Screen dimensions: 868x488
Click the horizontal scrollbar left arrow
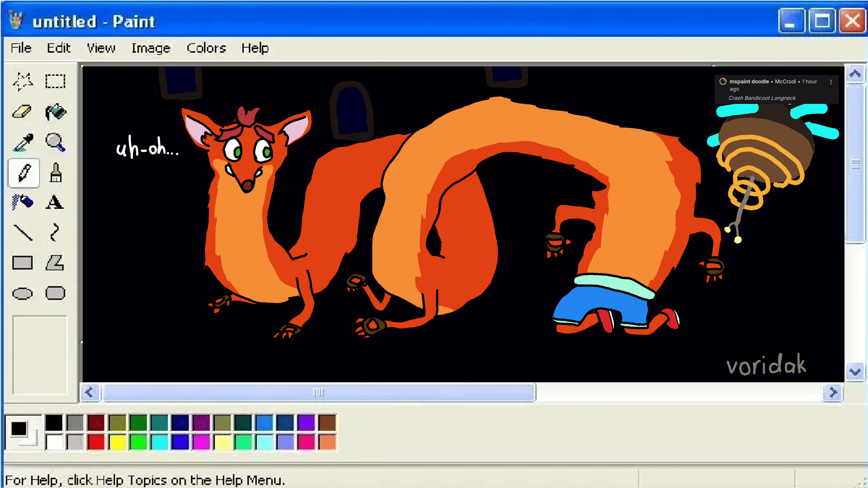coord(90,393)
